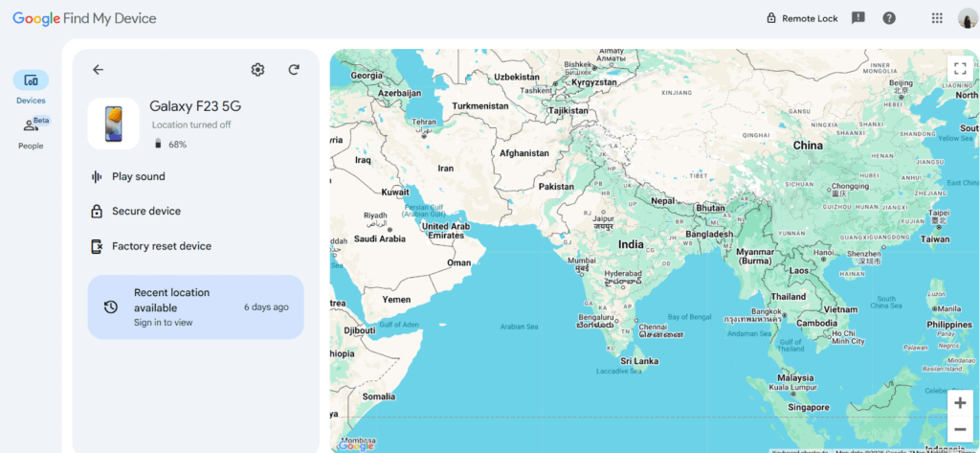Go back with the left arrow

[x=99, y=70]
